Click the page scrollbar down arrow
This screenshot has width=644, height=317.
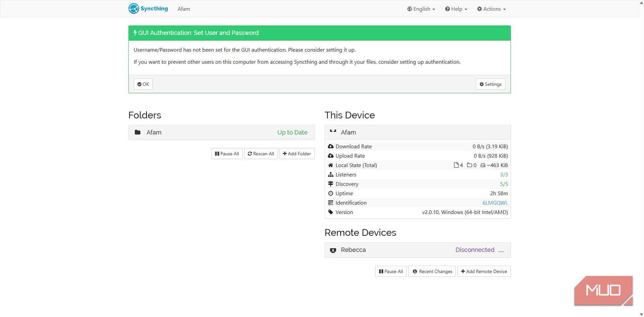pos(641,315)
